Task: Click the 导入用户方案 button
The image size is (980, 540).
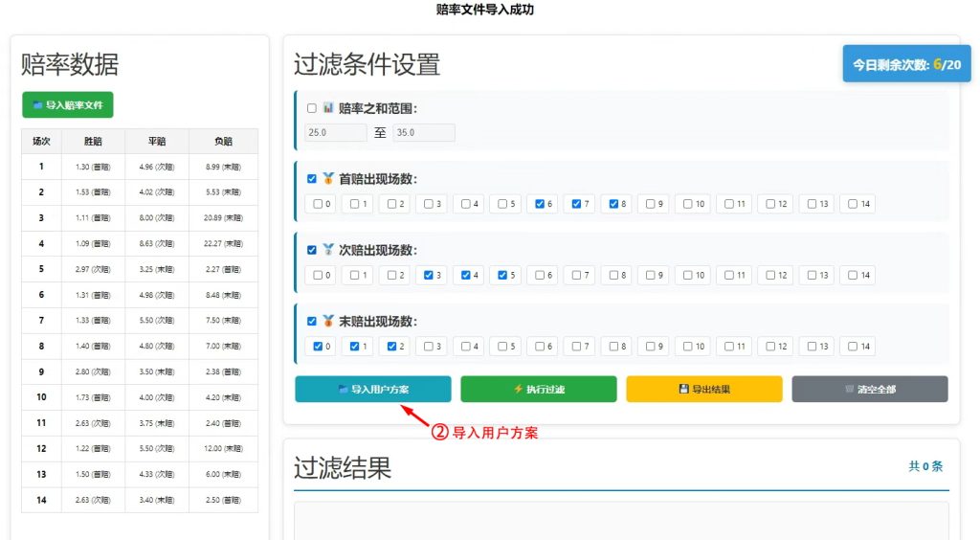Action: click(372, 390)
